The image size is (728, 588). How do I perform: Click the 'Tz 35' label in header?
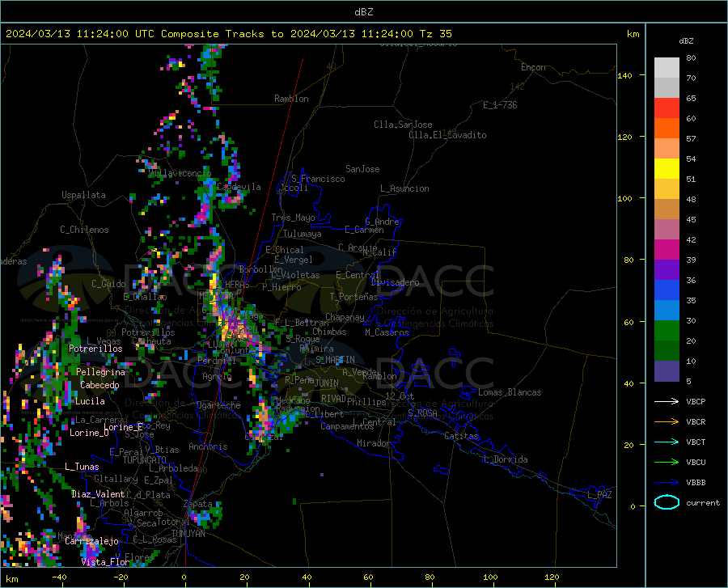pos(435,34)
